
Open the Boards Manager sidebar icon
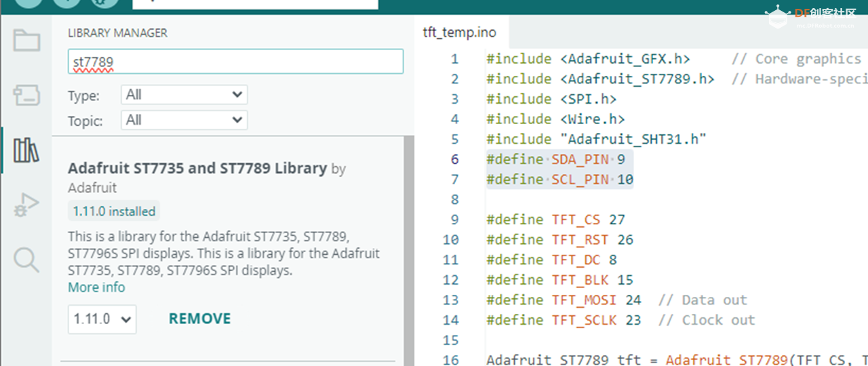point(26,96)
